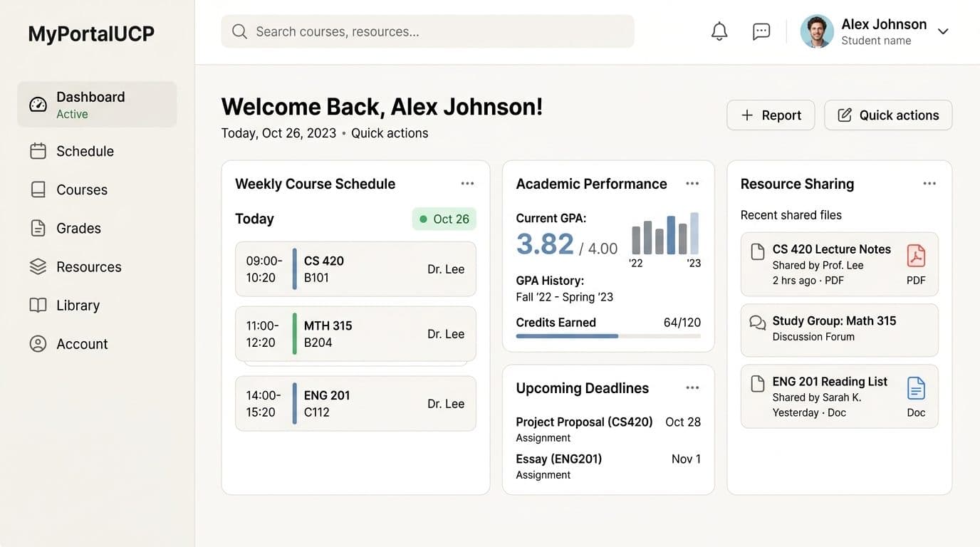
Task: Click the search courses input field
Action: (427, 31)
